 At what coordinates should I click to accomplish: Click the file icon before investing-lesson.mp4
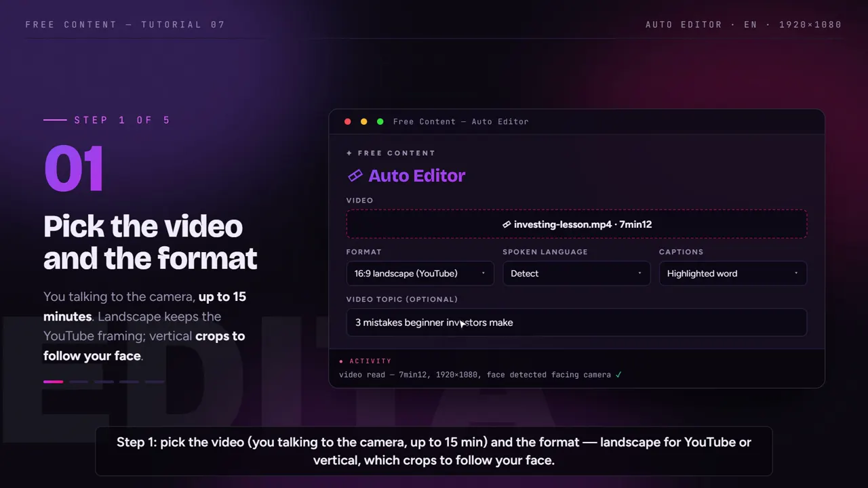point(507,224)
